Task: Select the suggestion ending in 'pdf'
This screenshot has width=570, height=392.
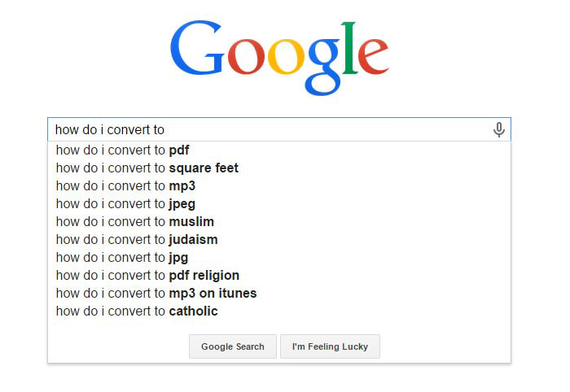Action: pyautogui.click(x=279, y=150)
